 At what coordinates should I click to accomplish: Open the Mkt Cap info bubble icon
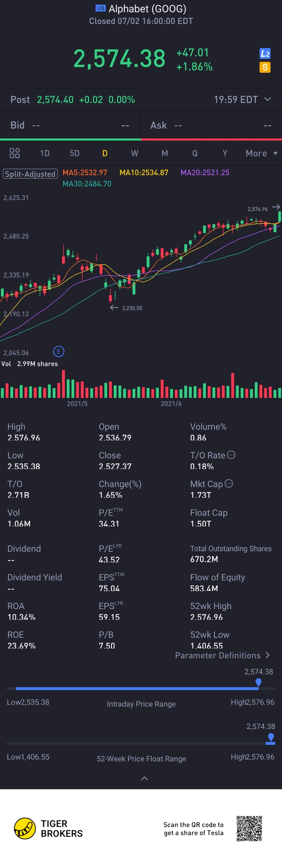pyautogui.click(x=229, y=483)
